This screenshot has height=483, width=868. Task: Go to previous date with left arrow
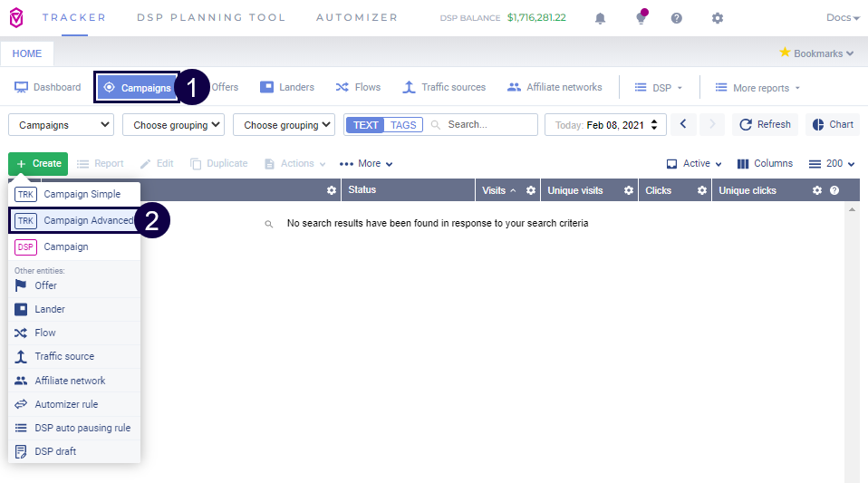(685, 125)
